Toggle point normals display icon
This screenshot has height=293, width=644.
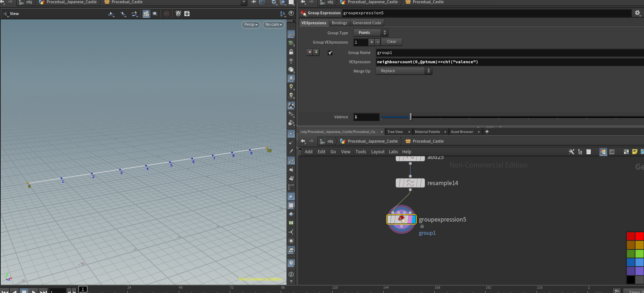pyautogui.click(x=291, y=143)
